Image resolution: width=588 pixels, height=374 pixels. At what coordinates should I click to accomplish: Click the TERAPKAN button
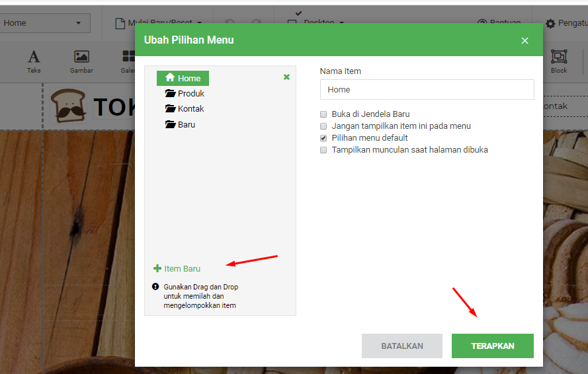coord(492,346)
